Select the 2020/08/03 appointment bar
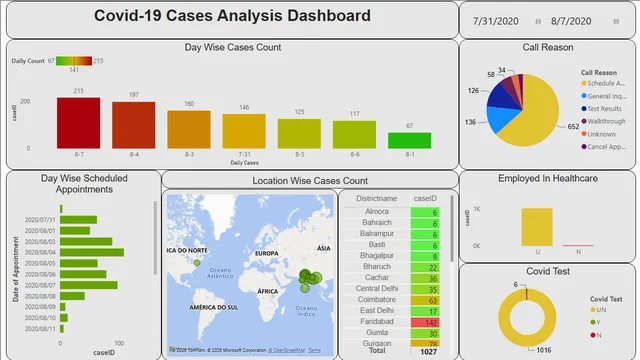640x360 pixels. 86,242
